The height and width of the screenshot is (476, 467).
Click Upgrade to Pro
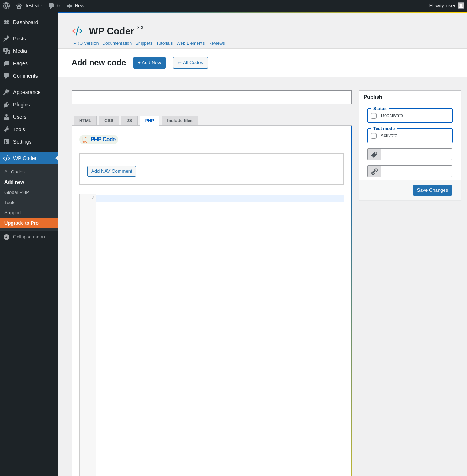click(29, 223)
